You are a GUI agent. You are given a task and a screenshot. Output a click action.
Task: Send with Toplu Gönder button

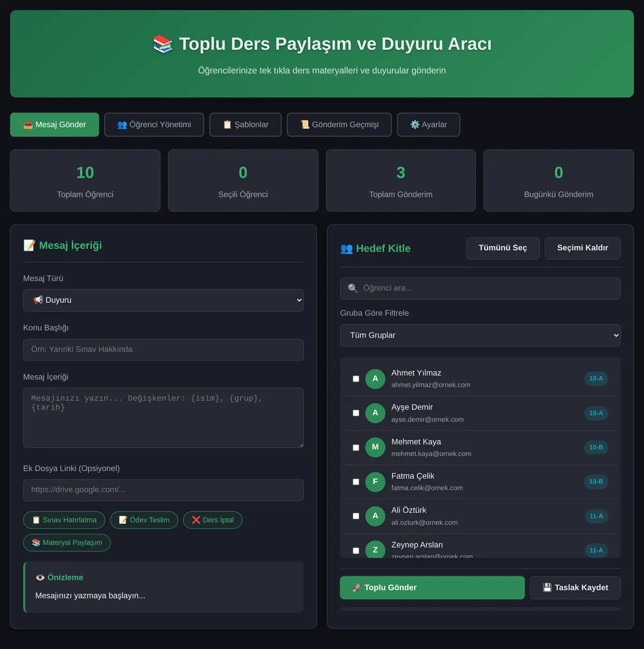pyautogui.click(x=433, y=588)
